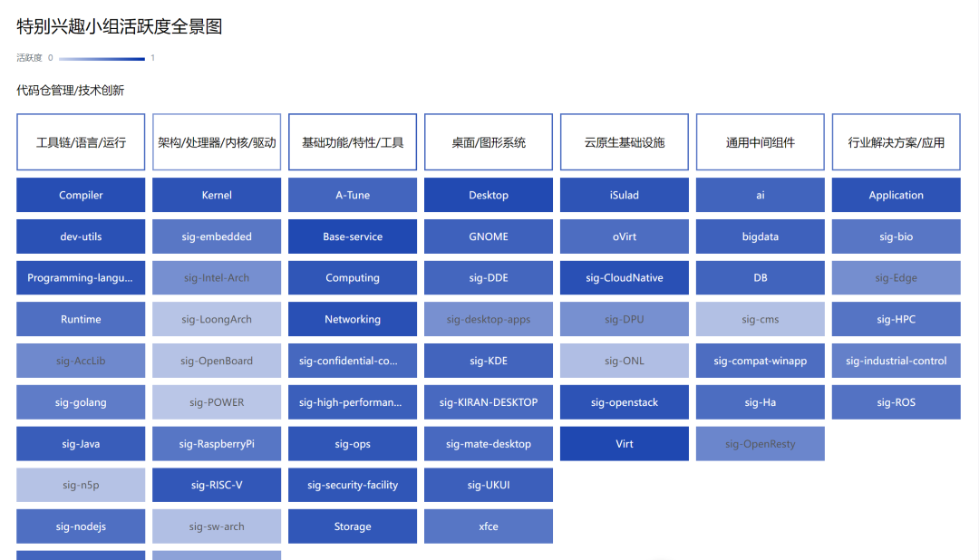Open the sig-ops tile
The height and width of the screenshot is (560, 979).
353,443
